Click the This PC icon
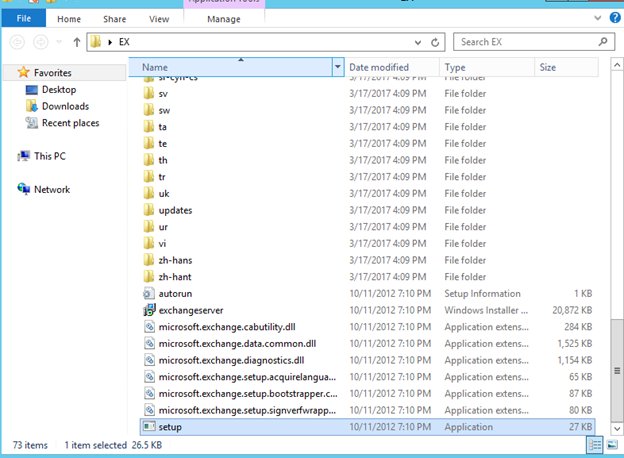This screenshot has width=624, height=458. tap(50, 156)
